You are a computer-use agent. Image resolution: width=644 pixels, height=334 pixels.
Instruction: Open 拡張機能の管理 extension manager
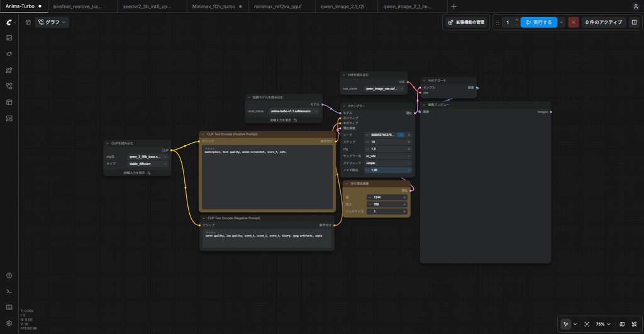[466, 22]
